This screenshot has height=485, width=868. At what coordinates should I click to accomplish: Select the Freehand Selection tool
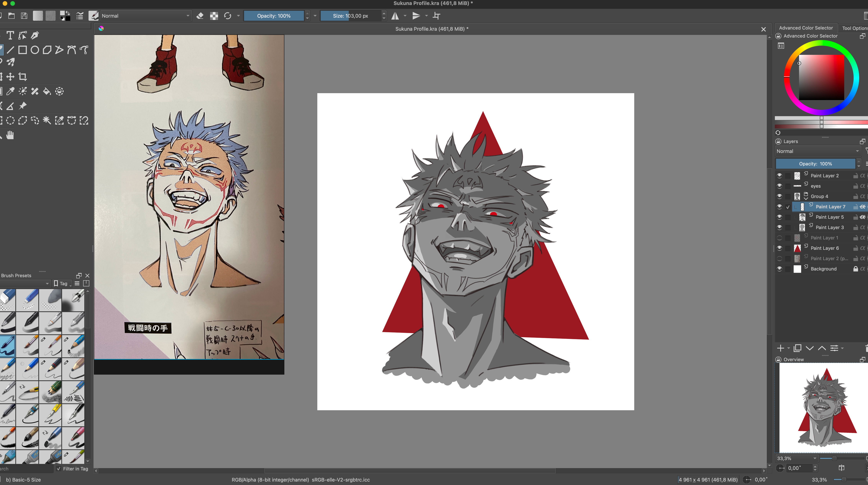pyautogui.click(x=35, y=120)
